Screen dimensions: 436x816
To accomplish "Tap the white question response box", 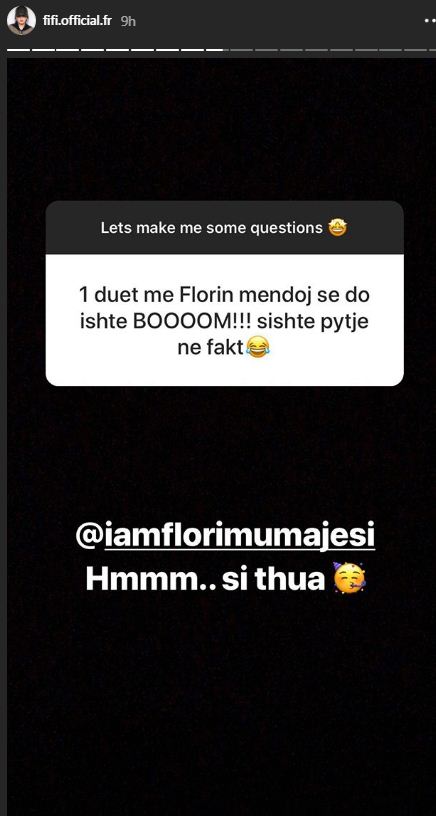I will point(225,320).
